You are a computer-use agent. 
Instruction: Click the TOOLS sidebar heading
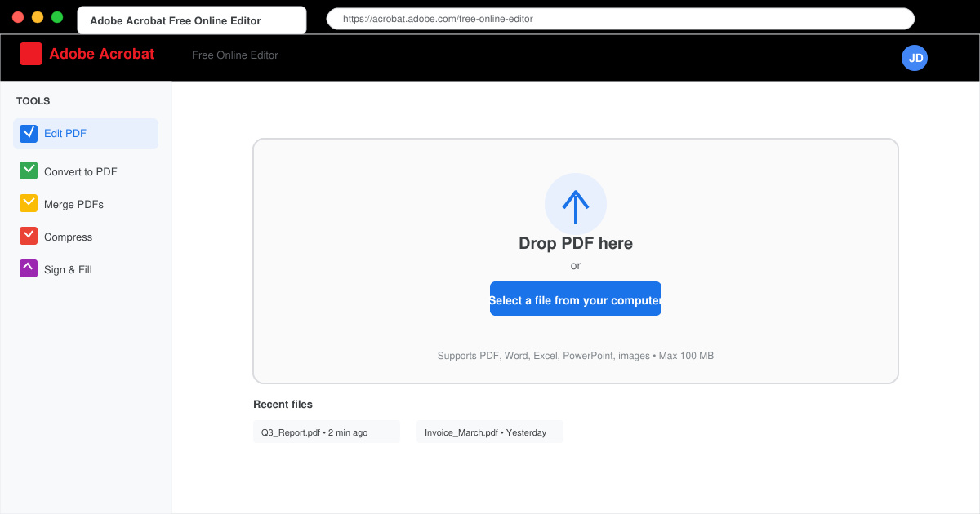pos(33,101)
